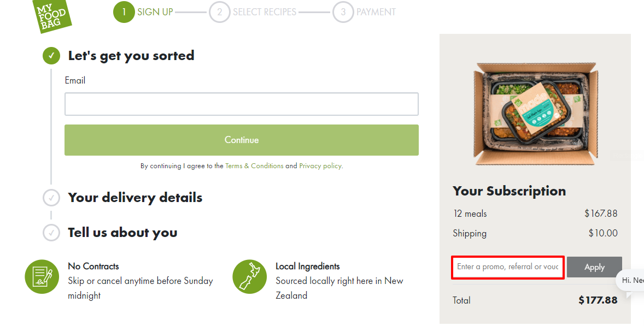Click the grey checkmark beside Your delivery details

pos(51,198)
